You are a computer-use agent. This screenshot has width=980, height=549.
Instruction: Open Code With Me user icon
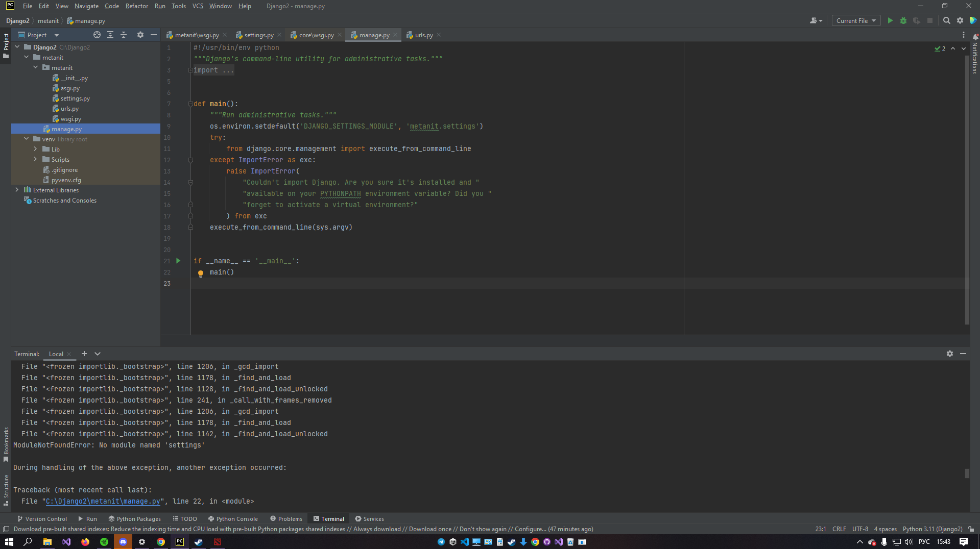click(x=816, y=20)
